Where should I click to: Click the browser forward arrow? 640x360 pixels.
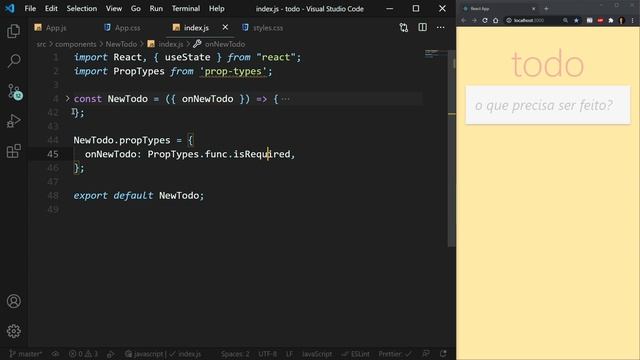(x=474, y=20)
